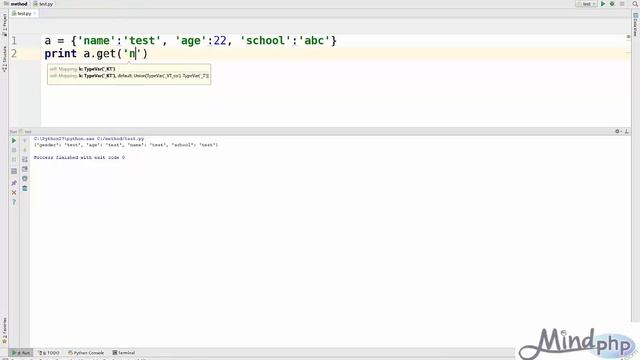This screenshot has width=640, height=360.
Task: Click the dump threads layout icon in Run panel
Action: (14, 171)
